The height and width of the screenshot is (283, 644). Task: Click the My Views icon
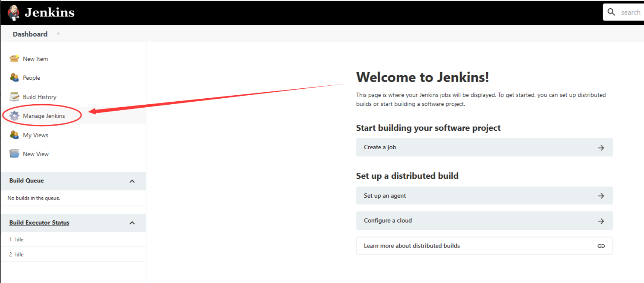tap(14, 135)
